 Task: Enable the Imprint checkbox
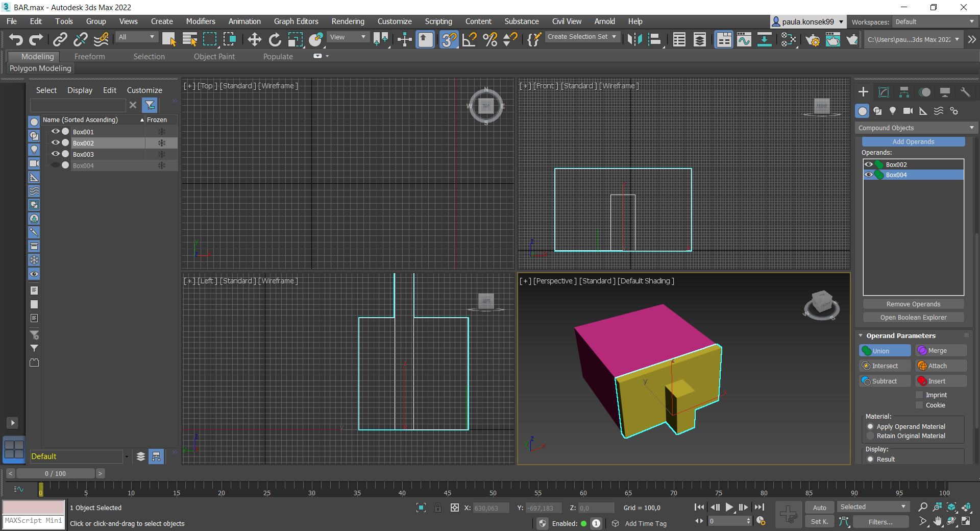pyautogui.click(x=919, y=395)
